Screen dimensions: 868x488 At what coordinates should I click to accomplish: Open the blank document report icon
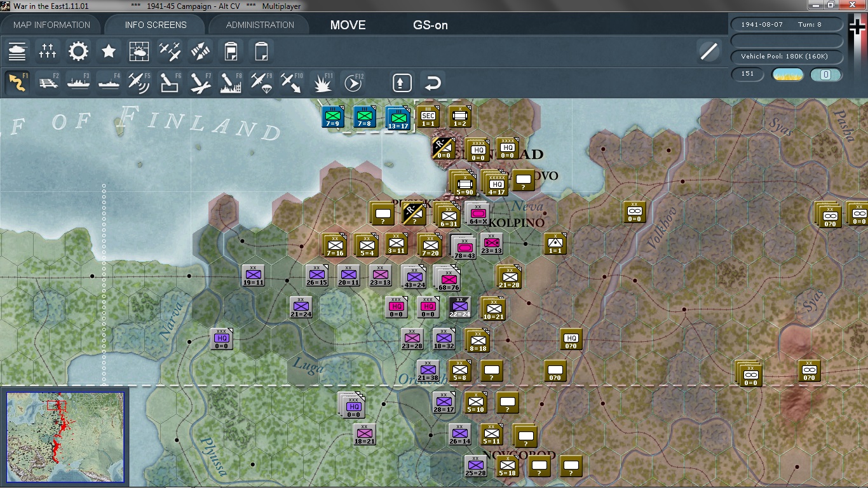pos(261,51)
